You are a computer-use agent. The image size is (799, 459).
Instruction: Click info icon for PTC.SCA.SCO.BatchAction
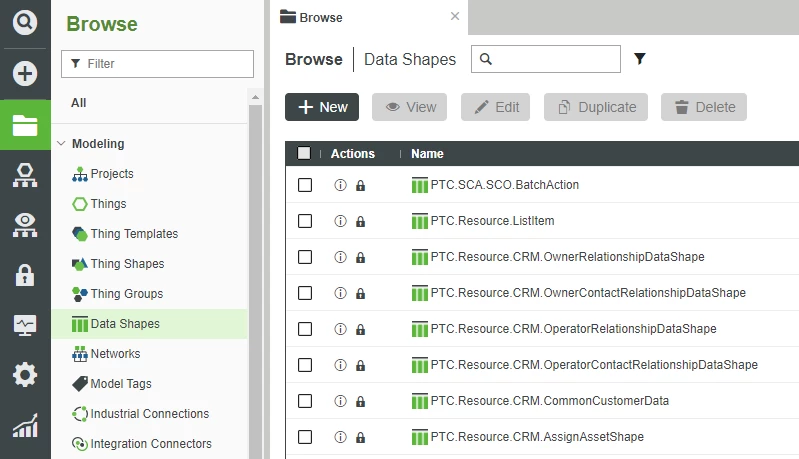click(x=340, y=185)
